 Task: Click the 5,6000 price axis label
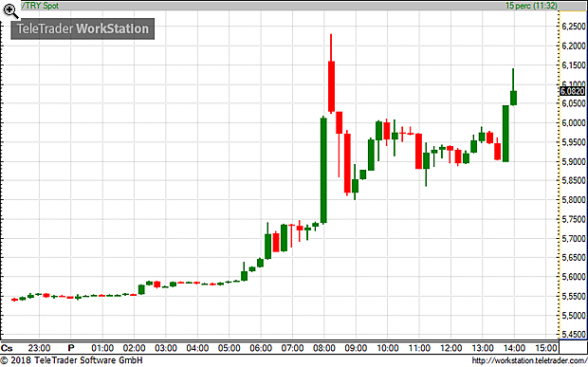[574, 277]
